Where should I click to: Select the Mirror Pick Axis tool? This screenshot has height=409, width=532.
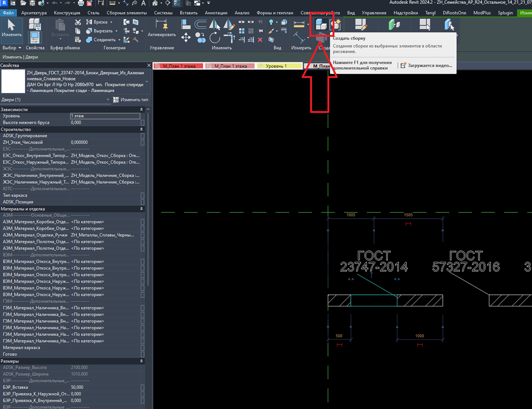tap(214, 24)
